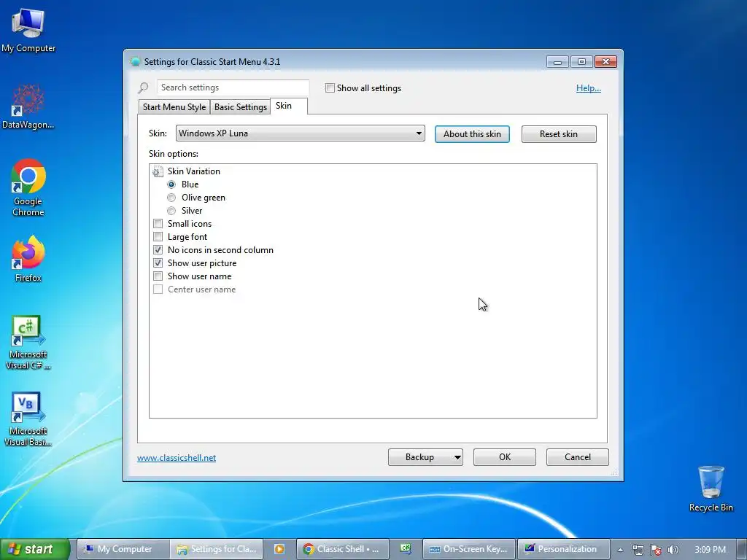This screenshot has height=560, width=747.
Task: Switch to Classic Shell Chrome taskbar window
Action: point(343,549)
